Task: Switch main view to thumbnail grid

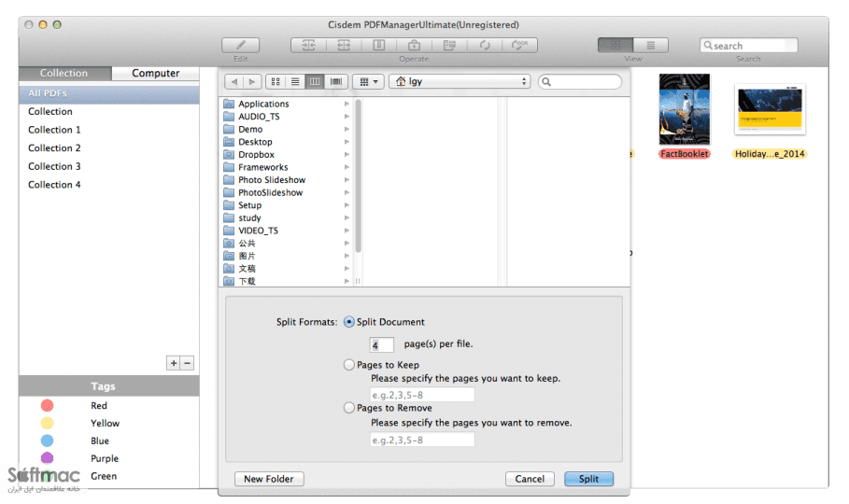Action: pyautogui.click(x=616, y=45)
